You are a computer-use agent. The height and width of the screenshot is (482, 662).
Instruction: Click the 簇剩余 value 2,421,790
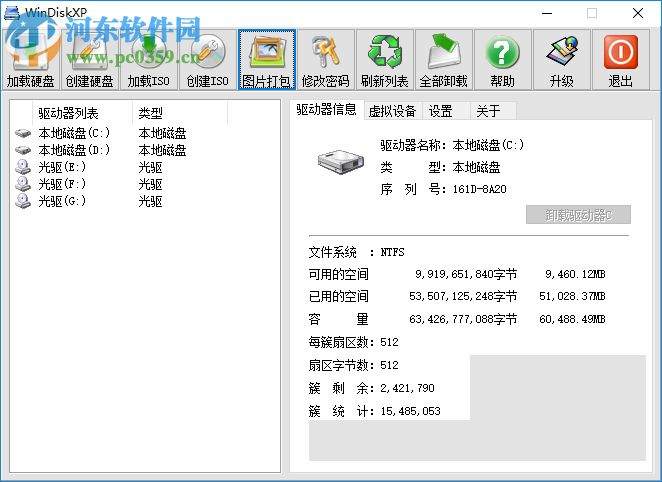pos(407,388)
